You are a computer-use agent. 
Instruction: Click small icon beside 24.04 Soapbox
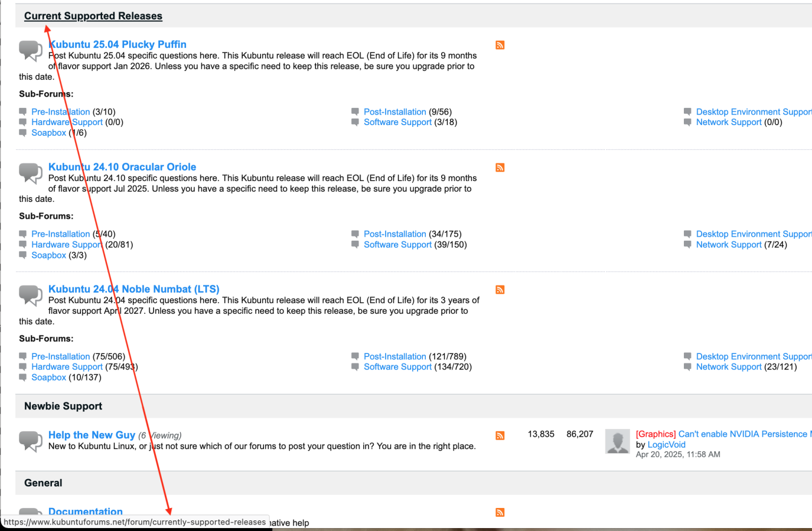click(x=23, y=378)
